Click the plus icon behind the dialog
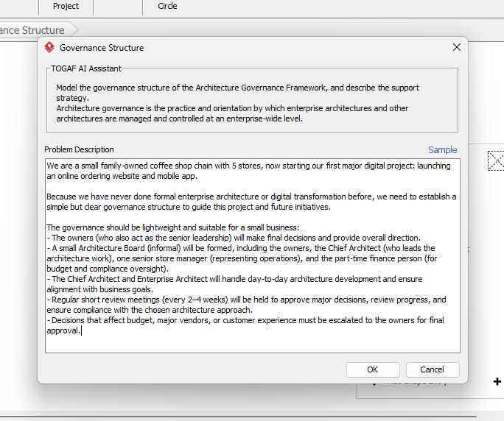504x421 pixels. [x=497, y=381]
